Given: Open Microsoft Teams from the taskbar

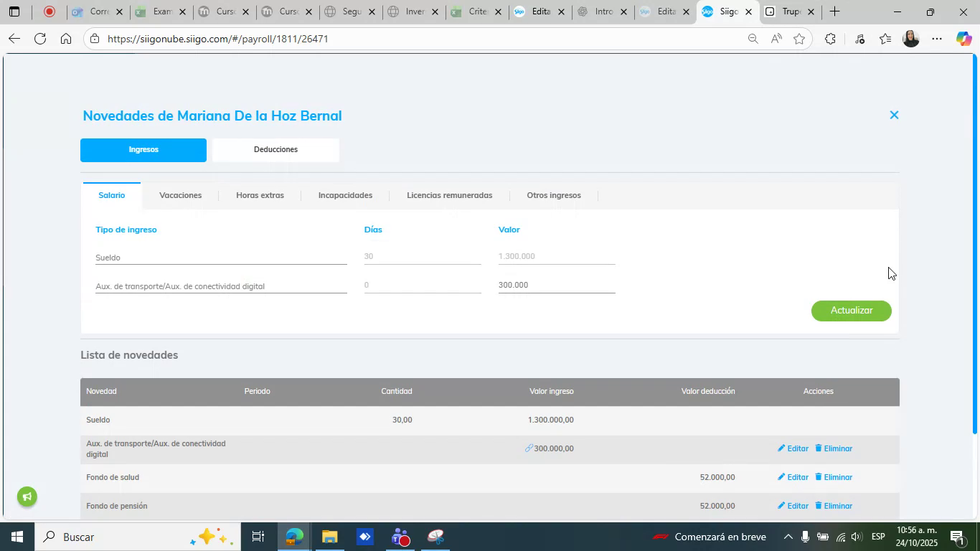Looking at the screenshot, I should pos(400,537).
